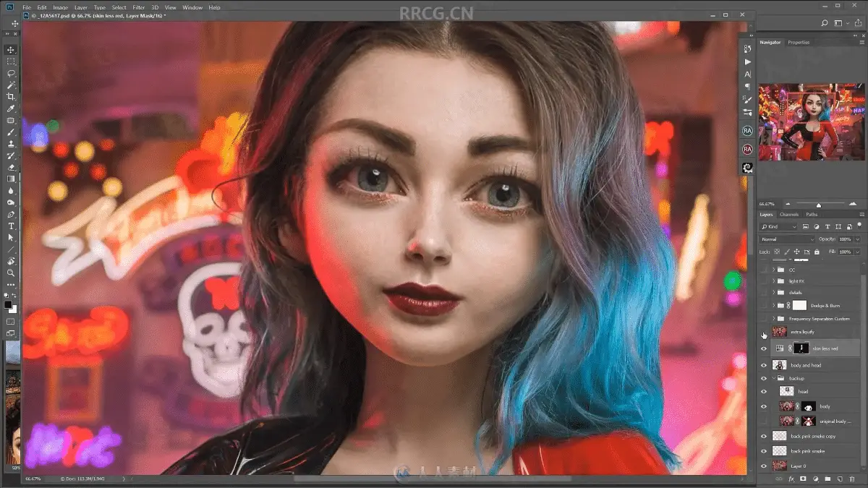
Task: Hide the back pink smoke copy layer
Action: tap(764, 436)
